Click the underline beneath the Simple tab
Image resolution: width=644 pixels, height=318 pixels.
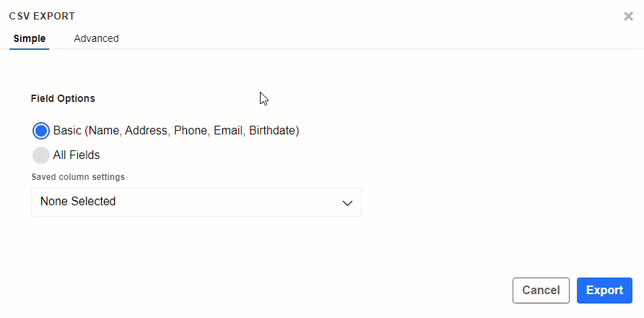pos(30,49)
